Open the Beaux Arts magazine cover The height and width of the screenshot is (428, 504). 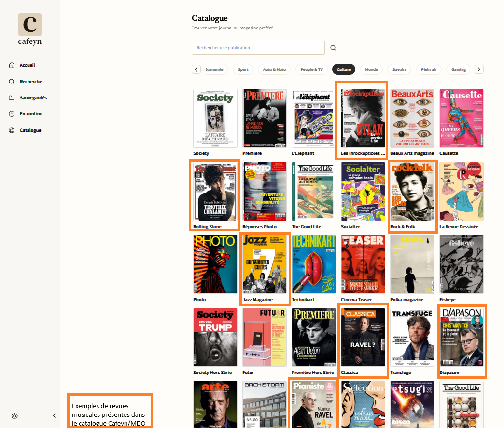pos(412,118)
